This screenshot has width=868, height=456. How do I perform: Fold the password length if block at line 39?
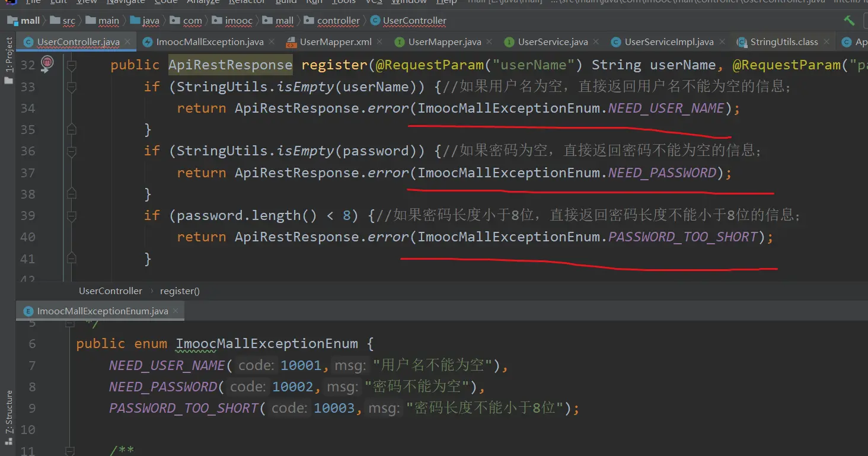click(72, 215)
